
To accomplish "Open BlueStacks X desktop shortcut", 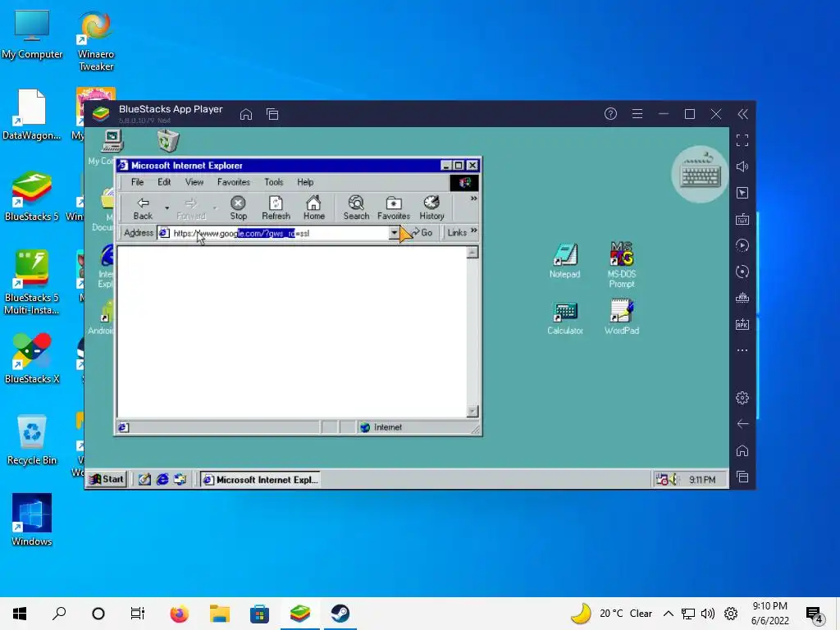I will (32, 359).
